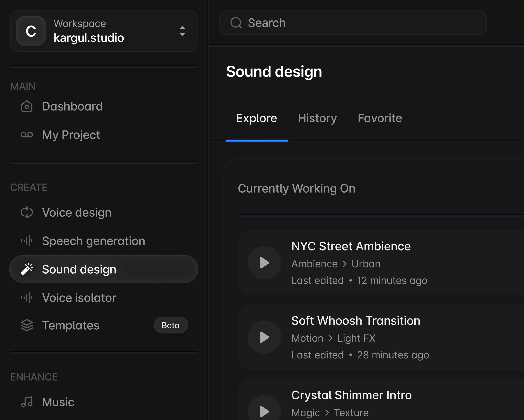This screenshot has width=524, height=420.
Task: Play the NYC Street Ambience sound
Action: [x=264, y=263]
